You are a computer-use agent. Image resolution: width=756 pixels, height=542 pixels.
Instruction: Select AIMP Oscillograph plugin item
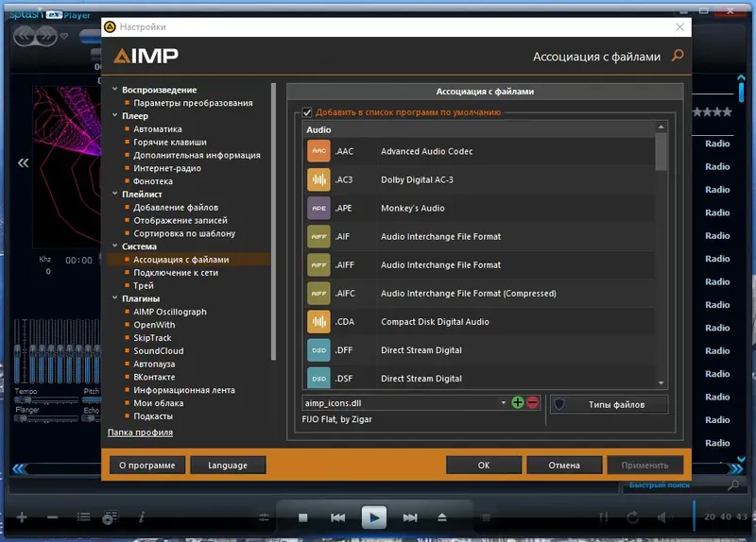[x=170, y=312]
